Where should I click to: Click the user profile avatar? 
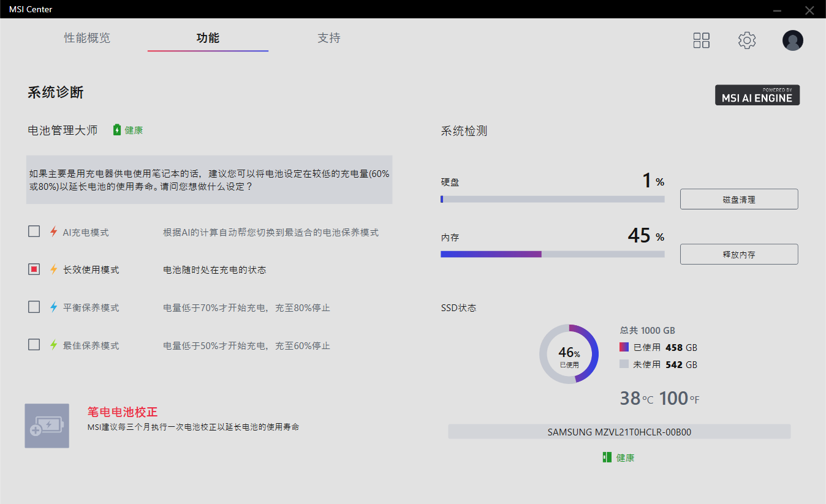click(x=792, y=40)
